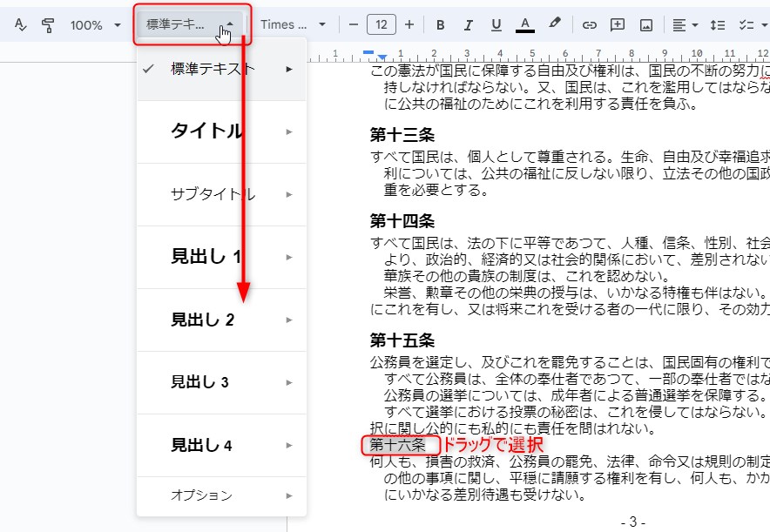770x532 pixels.
Task: Open the text alignment dropdown
Action: click(x=686, y=24)
